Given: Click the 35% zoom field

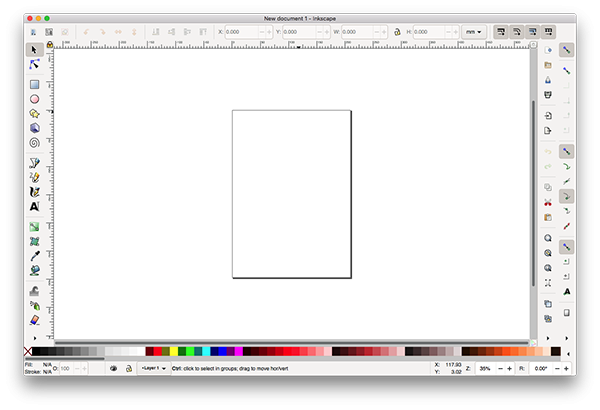Looking at the screenshot, I should tap(485, 369).
